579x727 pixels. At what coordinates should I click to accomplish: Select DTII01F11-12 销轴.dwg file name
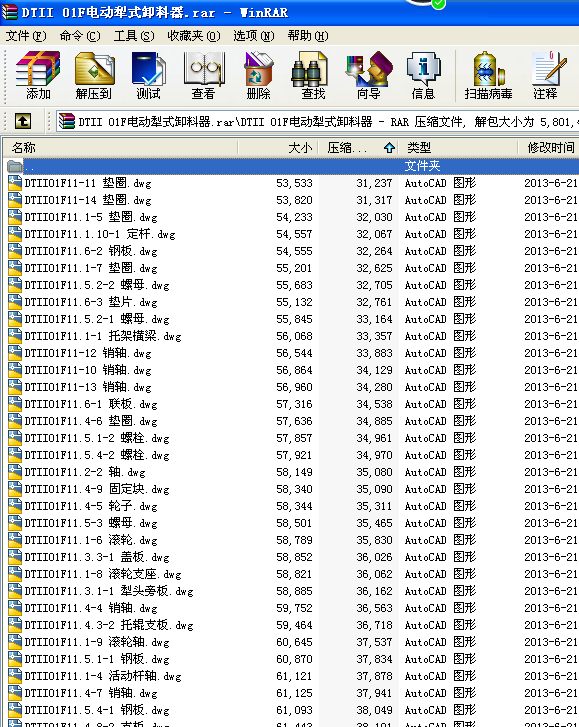pyautogui.click(x=88, y=353)
